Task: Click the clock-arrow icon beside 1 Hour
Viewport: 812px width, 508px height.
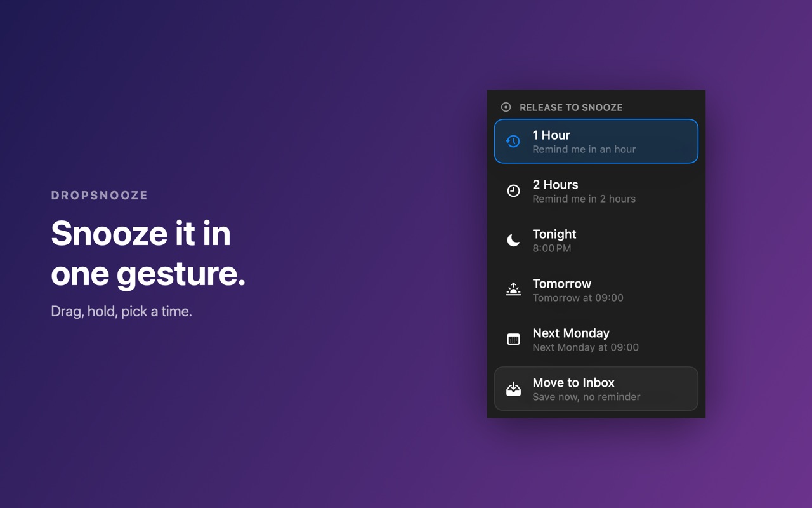Action: [513, 141]
